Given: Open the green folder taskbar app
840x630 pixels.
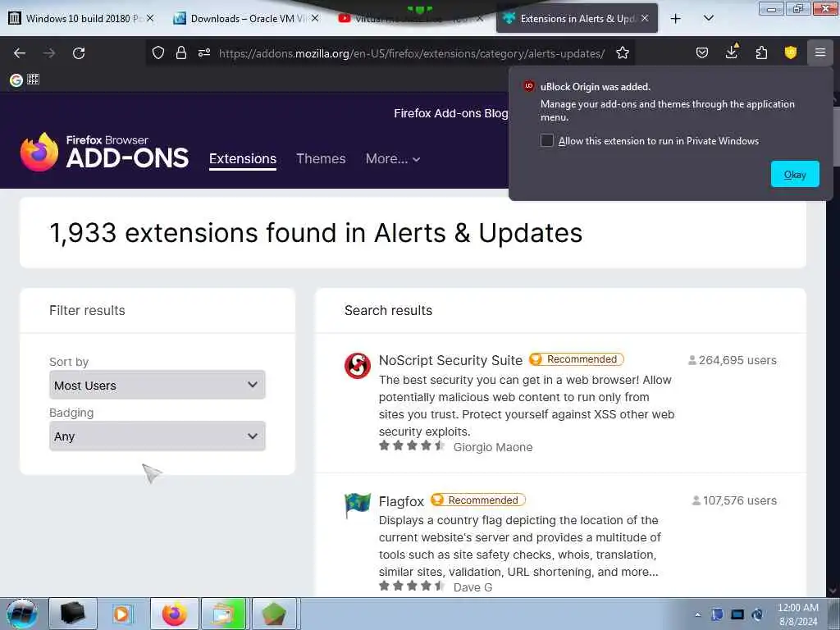Looking at the screenshot, I should [224, 614].
